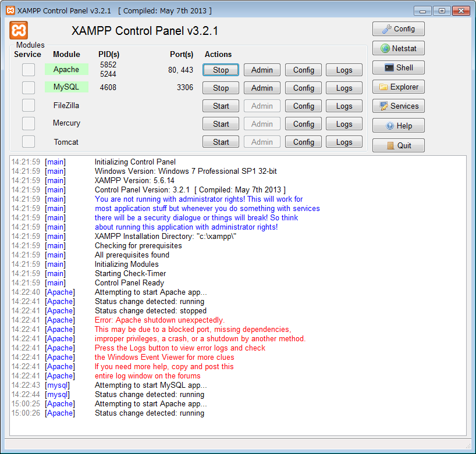Click the XAMPP orange logo icon

coord(19,31)
